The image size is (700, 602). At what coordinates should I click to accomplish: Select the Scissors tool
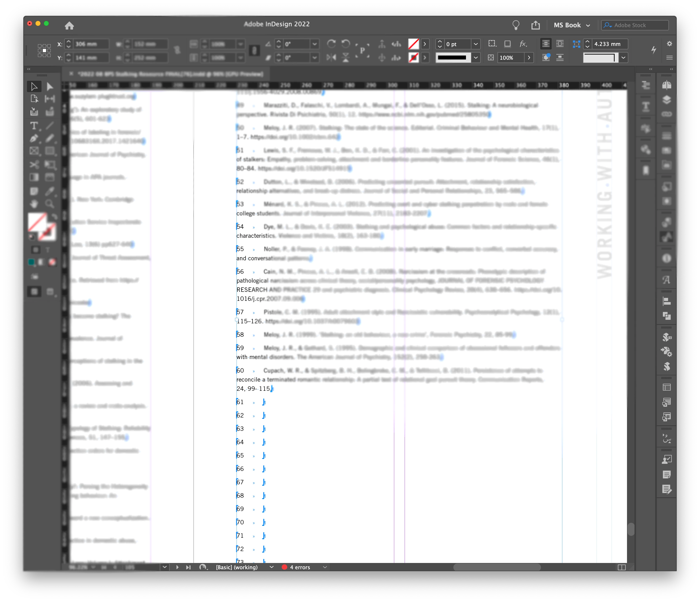coord(34,165)
